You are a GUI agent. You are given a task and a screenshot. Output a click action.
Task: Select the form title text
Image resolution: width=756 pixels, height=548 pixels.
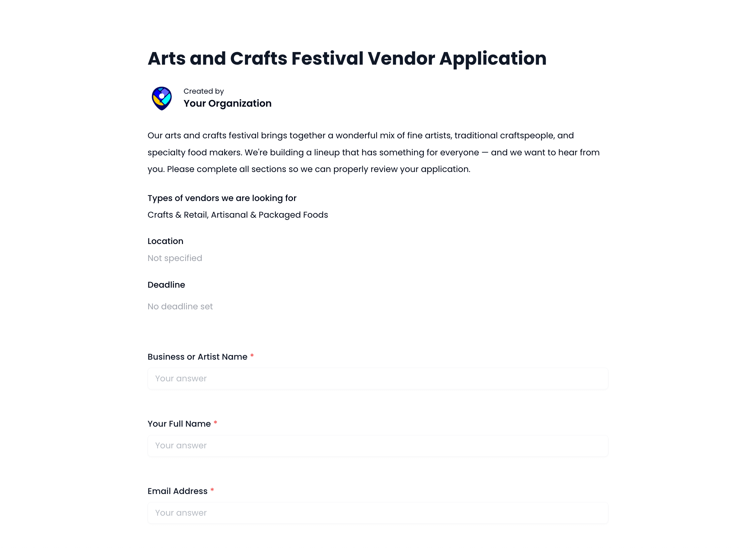(x=347, y=58)
